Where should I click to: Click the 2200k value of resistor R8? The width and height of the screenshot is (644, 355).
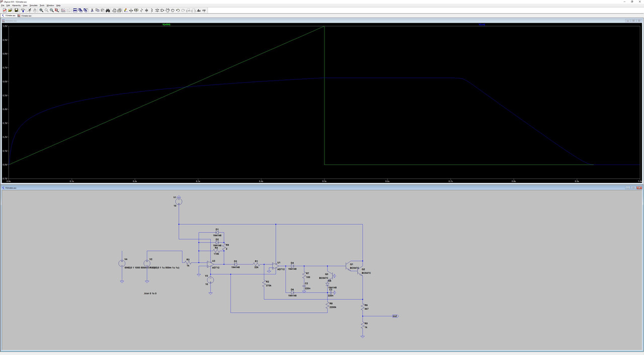332,307
